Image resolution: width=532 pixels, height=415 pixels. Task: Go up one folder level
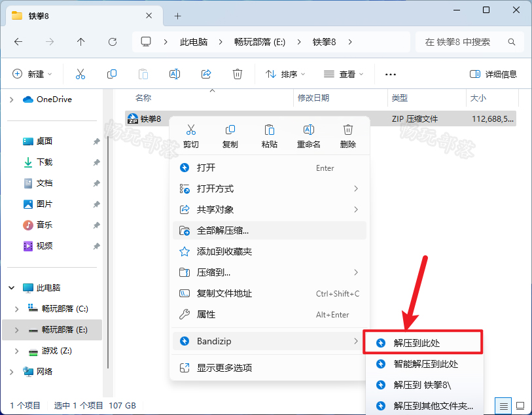(80, 42)
